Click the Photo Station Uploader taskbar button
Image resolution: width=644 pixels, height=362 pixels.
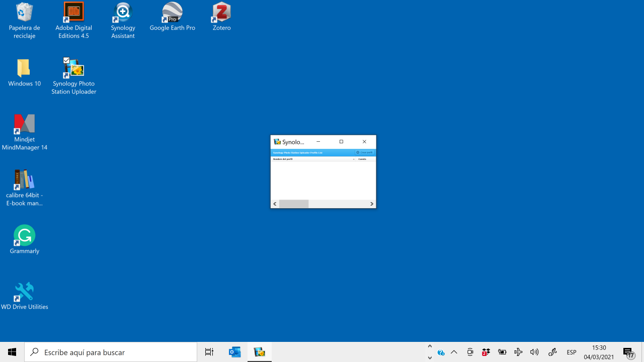[x=260, y=352]
